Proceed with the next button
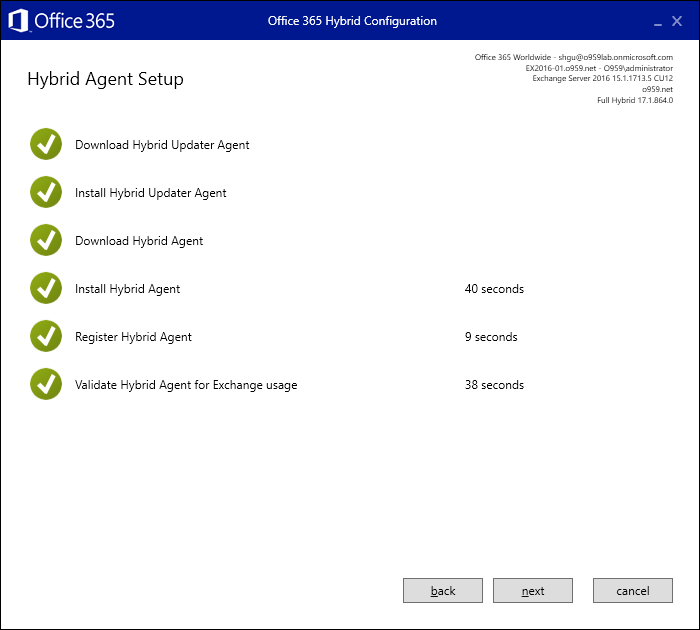This screenshot has width=700, height=630. point(533,591)
